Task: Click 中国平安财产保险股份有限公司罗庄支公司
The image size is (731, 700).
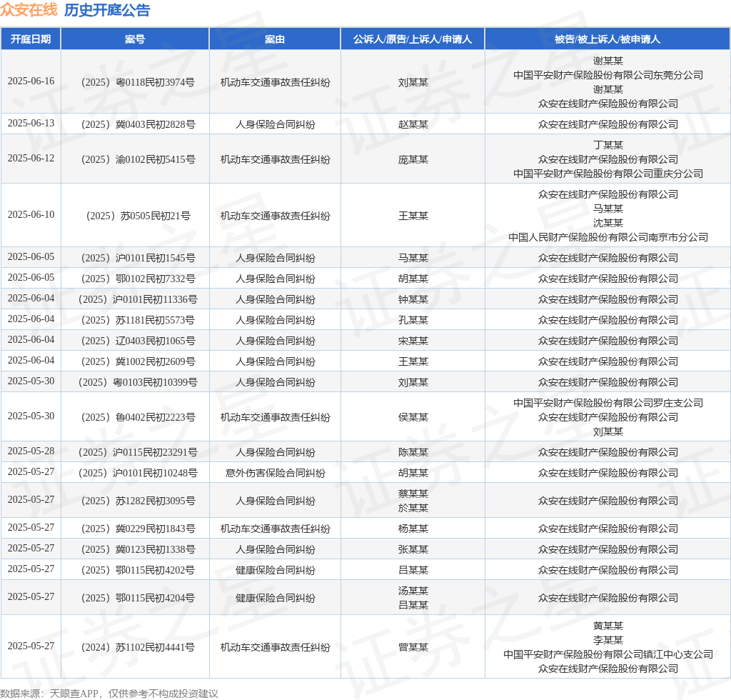Action: coord(608,403)
